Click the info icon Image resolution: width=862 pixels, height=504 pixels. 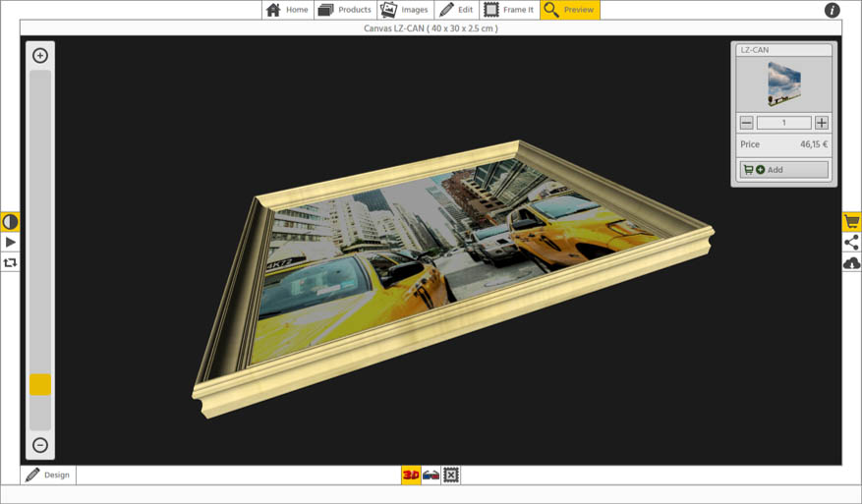click(832, 10)
